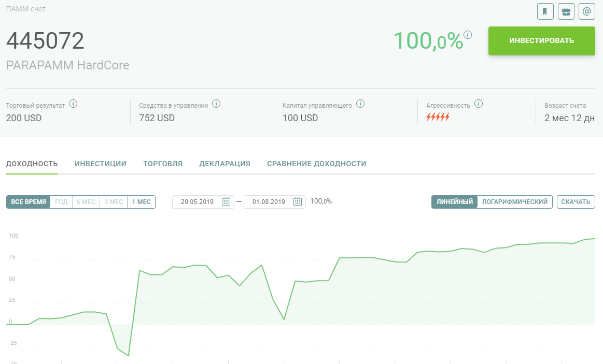Click the ИНВЕСТИРОВАТЬ button
Viewport: 603px width, 364px height.
(x=541, y=41)
